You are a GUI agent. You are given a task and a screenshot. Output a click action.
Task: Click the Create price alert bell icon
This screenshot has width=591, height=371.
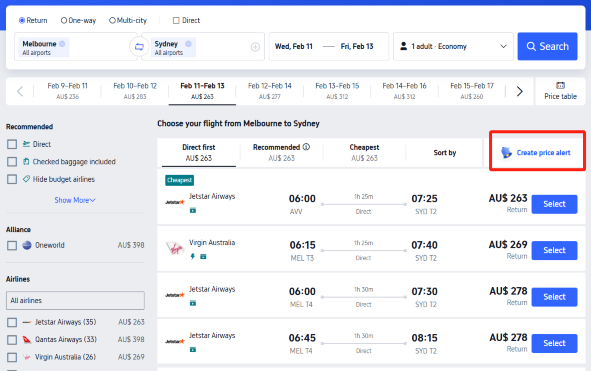coord(506,152)
